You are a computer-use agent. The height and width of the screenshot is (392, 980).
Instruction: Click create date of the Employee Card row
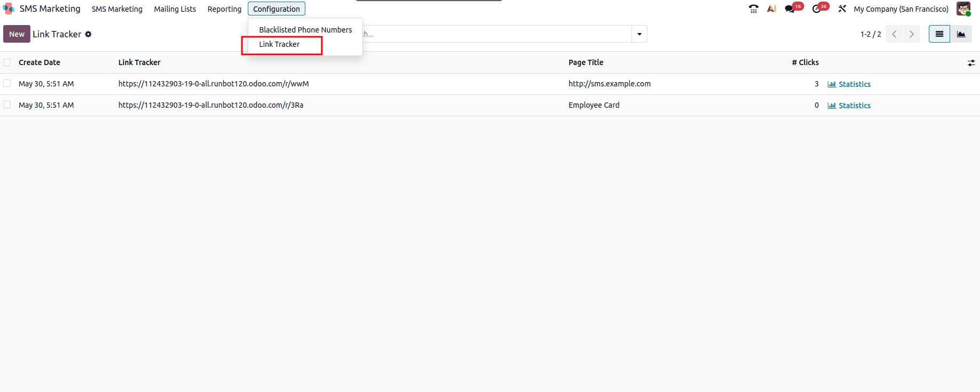click(x=46, y=105)
